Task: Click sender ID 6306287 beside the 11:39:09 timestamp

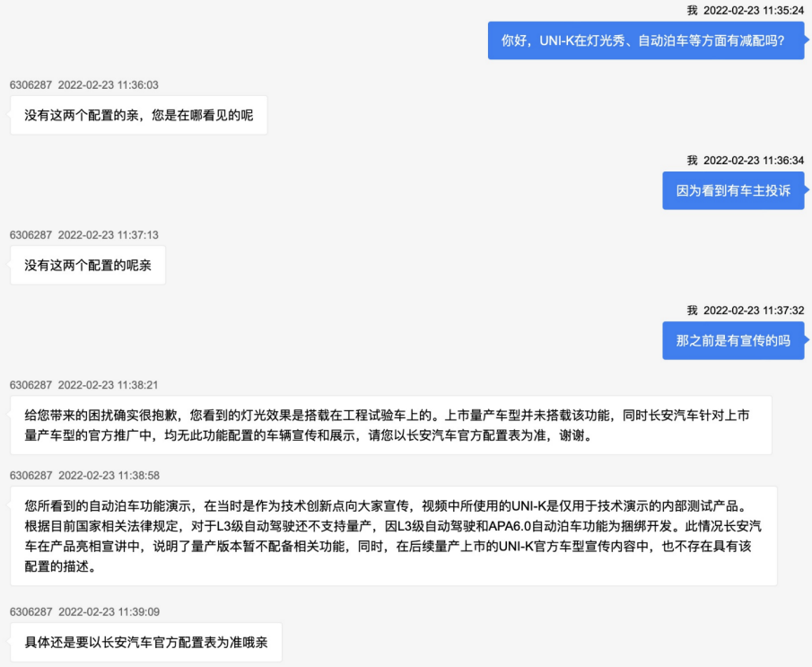Action: 31,612
